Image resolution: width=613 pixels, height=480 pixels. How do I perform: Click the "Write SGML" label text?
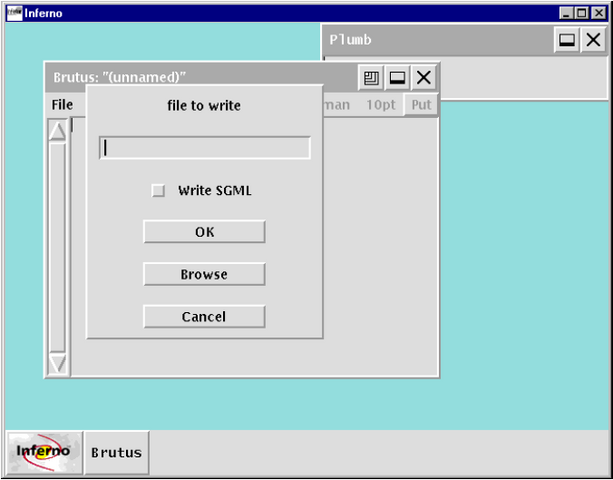click(x=215, y=191)
